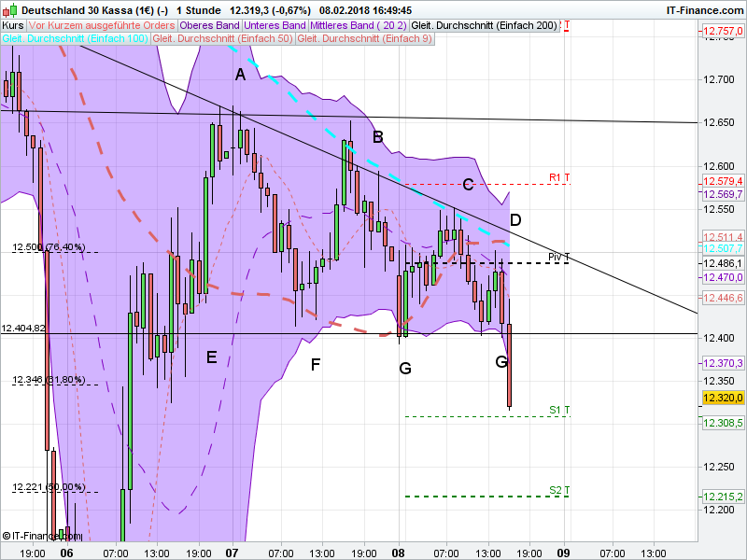Click the green T marker next to S2 line

(567, 489)
